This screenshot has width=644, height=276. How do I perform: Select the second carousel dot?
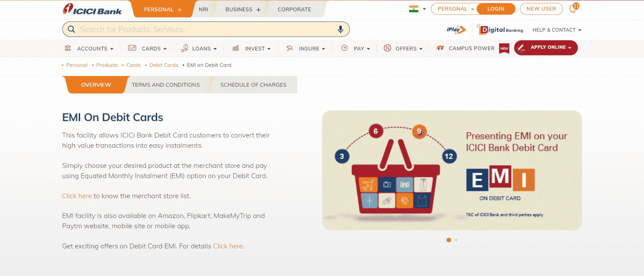click(x=456, y=240)
